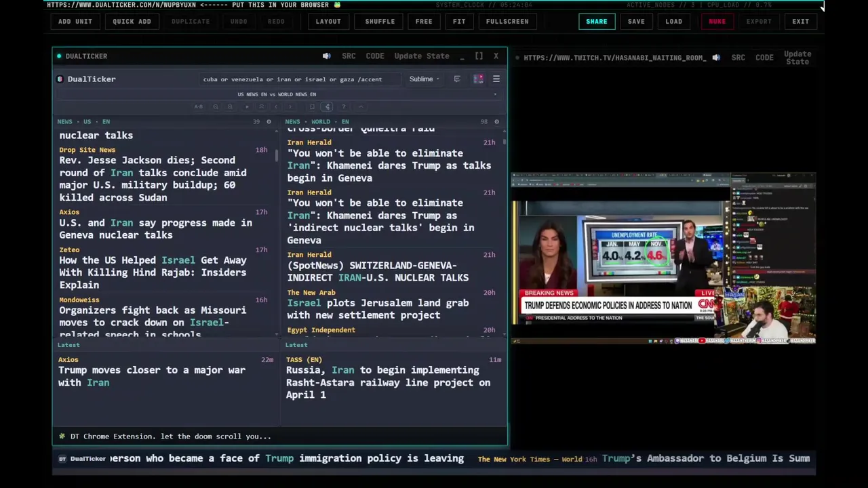
Task: Click the Duplicate button
Action: (191, 22)
